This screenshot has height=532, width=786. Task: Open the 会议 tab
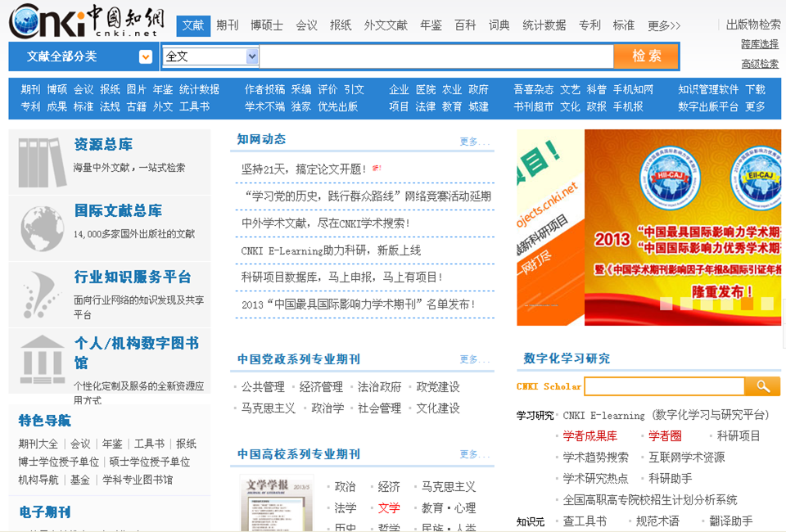(306, 25)
